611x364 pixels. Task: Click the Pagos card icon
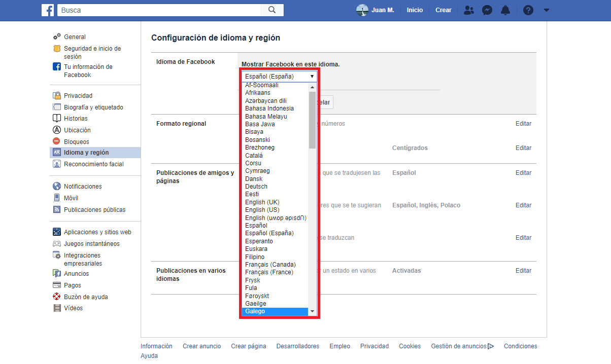click(x=57, y=285)
